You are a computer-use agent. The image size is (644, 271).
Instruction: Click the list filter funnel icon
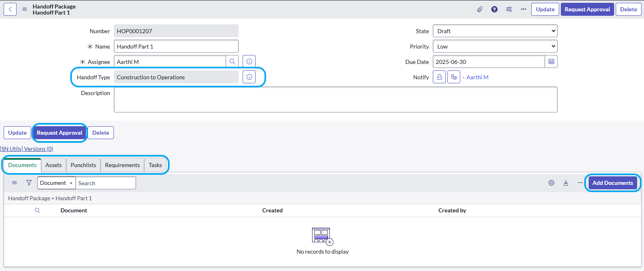(29, 183)
